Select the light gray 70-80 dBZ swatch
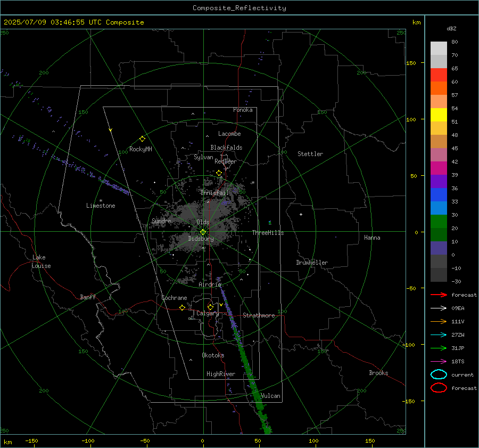Viewport: 479px width, 448px height. tap(439, 48)
